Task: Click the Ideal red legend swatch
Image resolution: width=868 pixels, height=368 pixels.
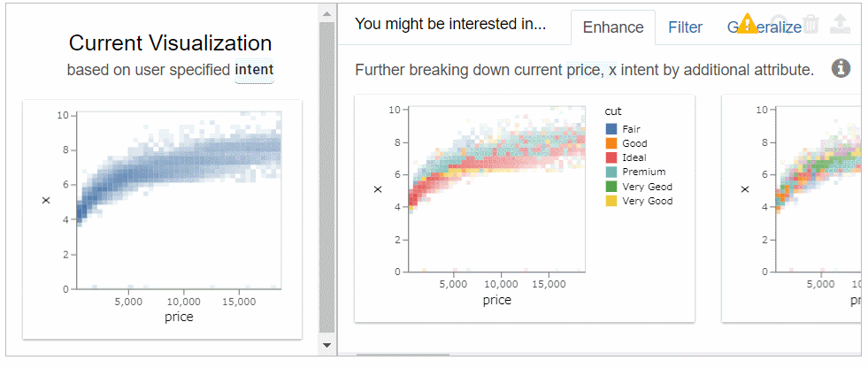Action: [x=611, y=157]
